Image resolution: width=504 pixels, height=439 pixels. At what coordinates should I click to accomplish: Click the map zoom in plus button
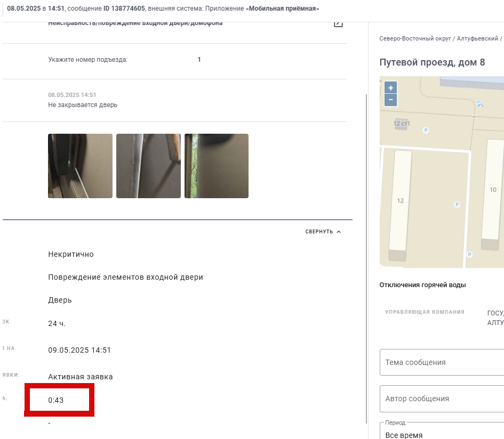pos(390,87)
